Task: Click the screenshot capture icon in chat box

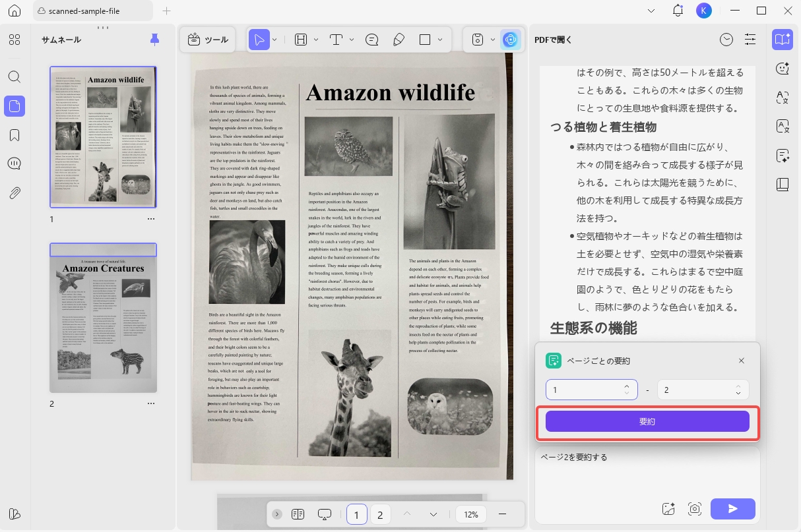Action: [694, 508]
